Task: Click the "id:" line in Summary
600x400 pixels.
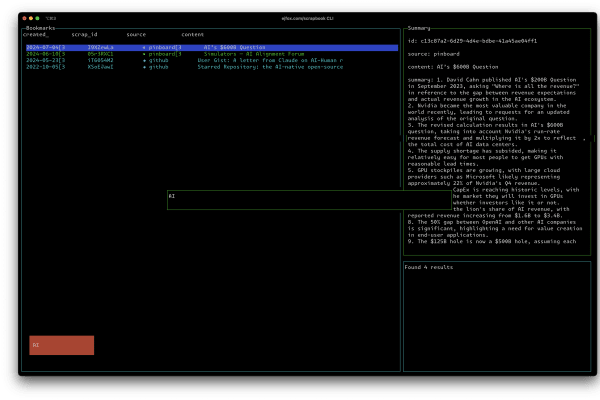Action: (472, 41)
